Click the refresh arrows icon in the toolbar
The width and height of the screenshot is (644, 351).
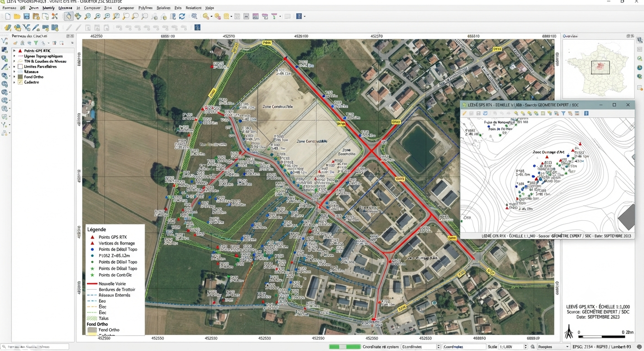point(182,16)
